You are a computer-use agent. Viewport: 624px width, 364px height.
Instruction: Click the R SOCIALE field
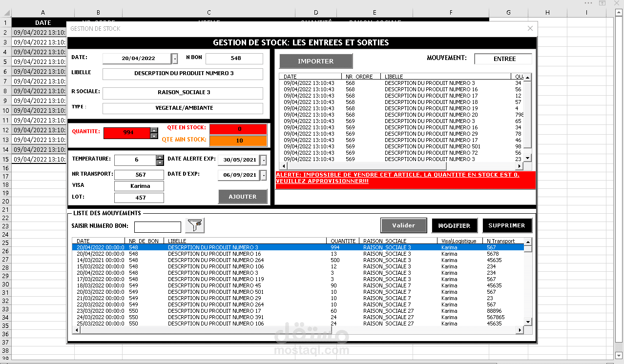pyautogui.click(x=183, y=93)
